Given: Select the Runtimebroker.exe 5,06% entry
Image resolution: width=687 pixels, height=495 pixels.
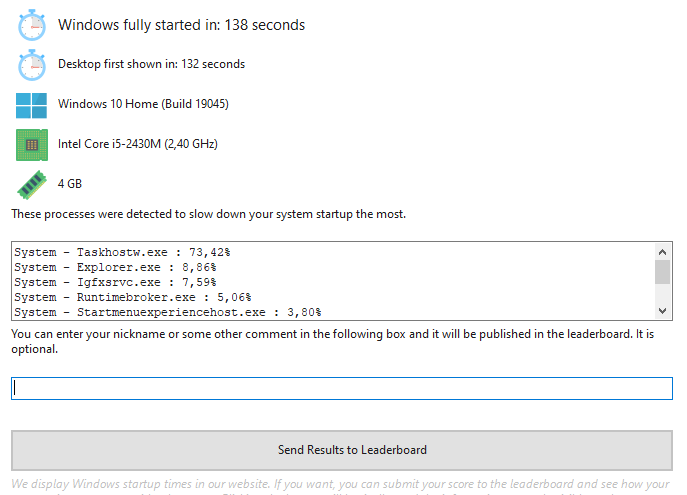Looking at the screenshot, I should [x=133, y=297].
